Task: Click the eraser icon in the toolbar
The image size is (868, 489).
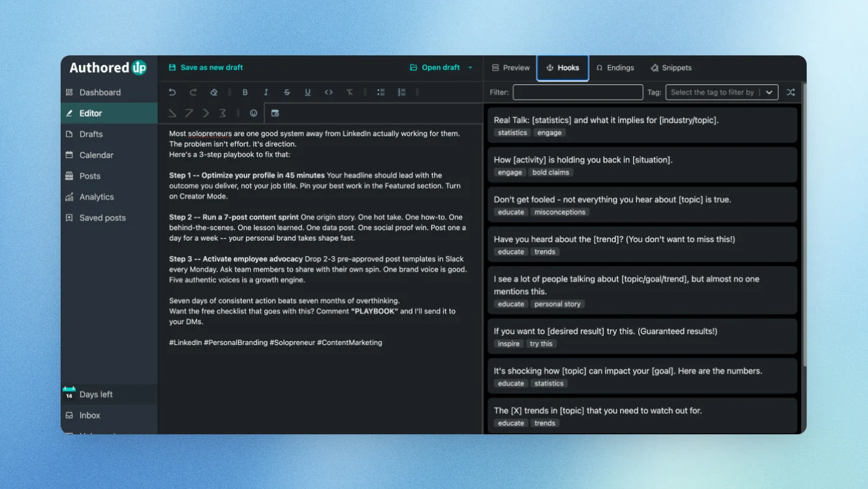Action: click(x=214, y=93)
